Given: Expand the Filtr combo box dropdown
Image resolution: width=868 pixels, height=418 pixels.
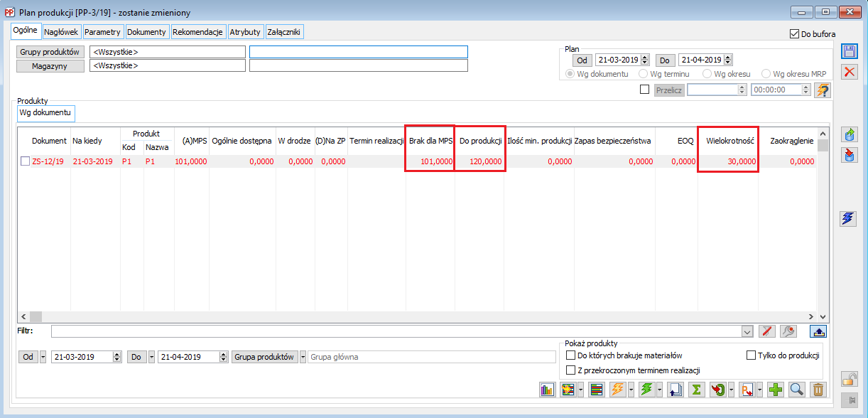Looking at the screenshot, I should click(747, 331).
